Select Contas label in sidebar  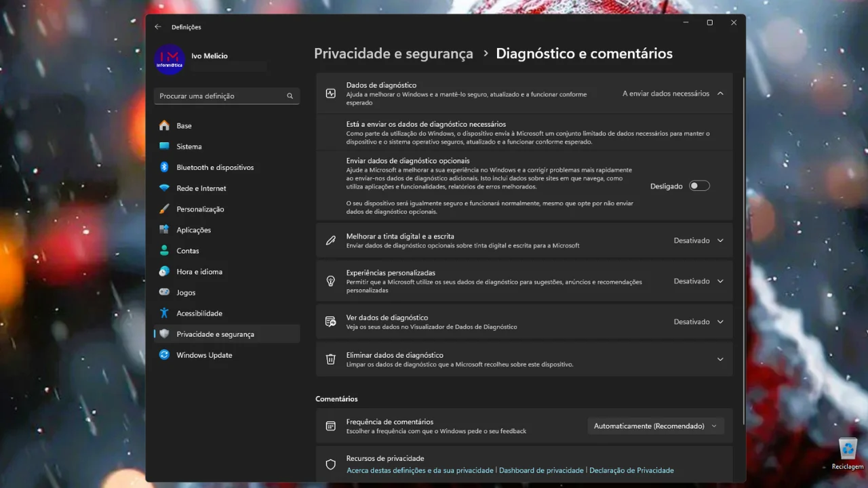[188, 251]
